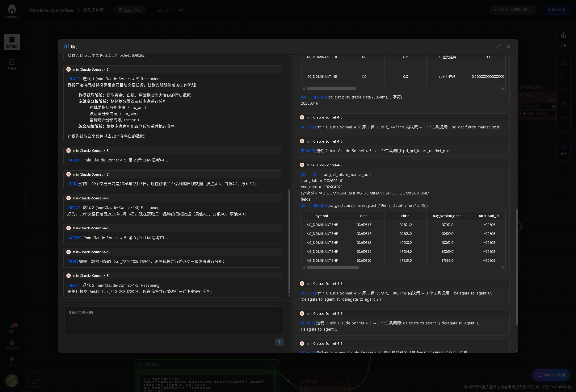The height and width of the screenshot is (392, 576).
Task: Click the refresh icon in right toolbar
Action: coord(563,119)
